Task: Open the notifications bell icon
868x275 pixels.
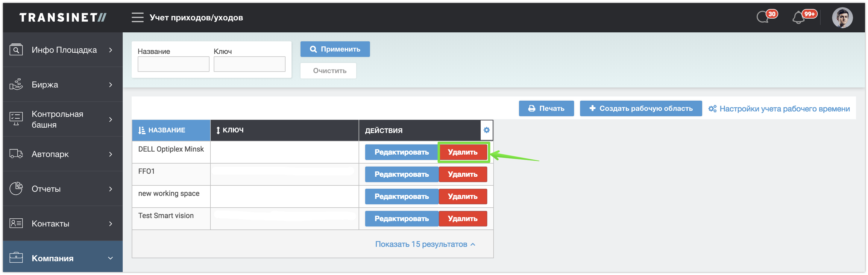Action: pyautogui.click(x=799, y=18)
